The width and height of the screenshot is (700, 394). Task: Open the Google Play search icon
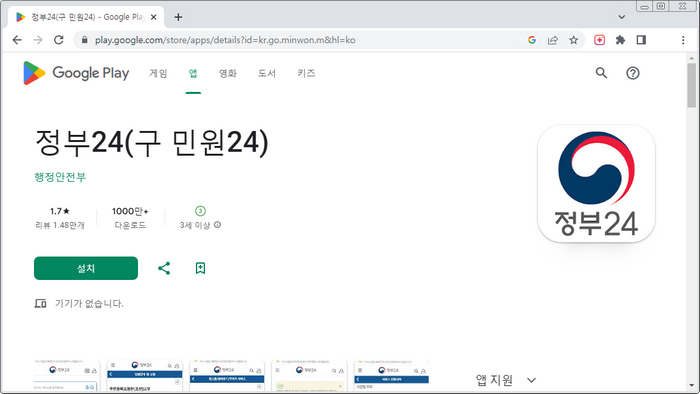tap(601, 73)
